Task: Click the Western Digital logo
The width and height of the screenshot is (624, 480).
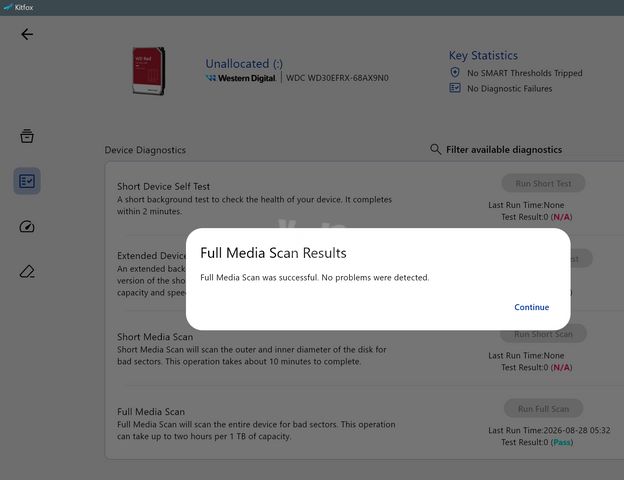Action: click(241, 78)
